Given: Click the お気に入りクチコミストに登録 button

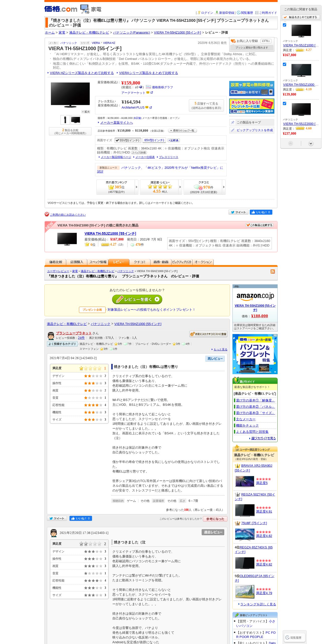Looking at the screenshot, I should [x=208, y=334].
